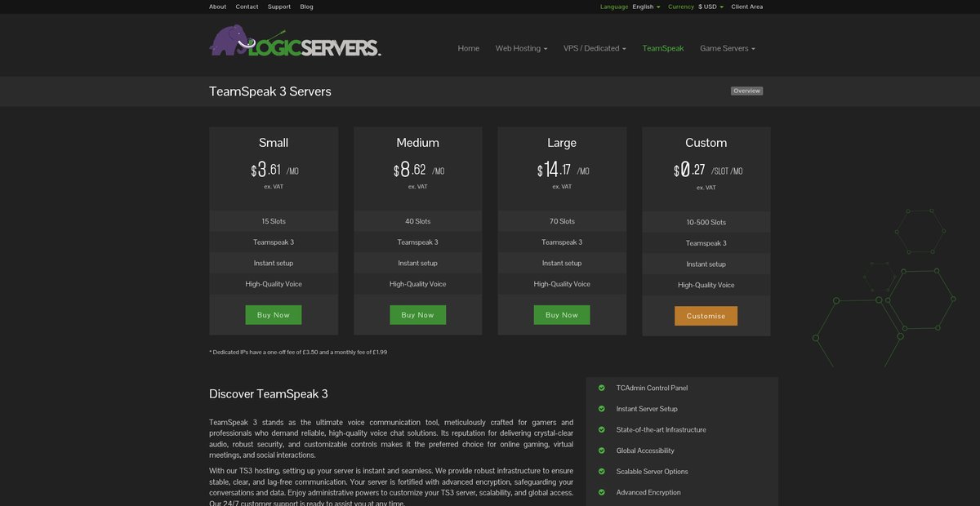Screen dimensions: 980x506
Task: Click Instant setup in Medium plan
Action: point(418,263)
